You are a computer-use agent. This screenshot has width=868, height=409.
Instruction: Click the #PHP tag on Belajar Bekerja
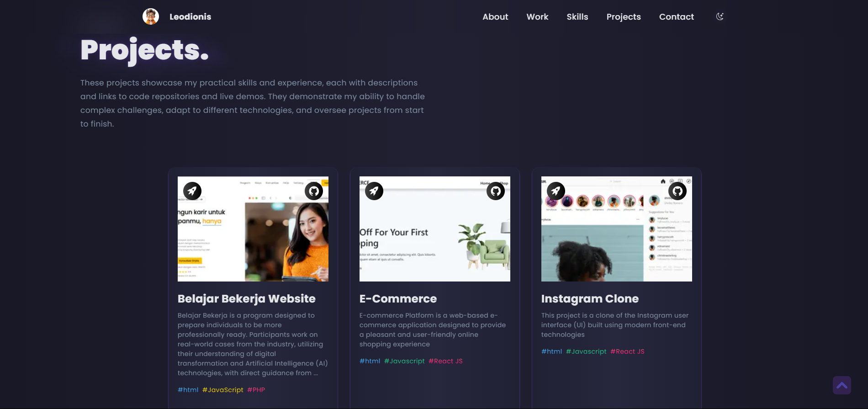click(x=256, y=390)
